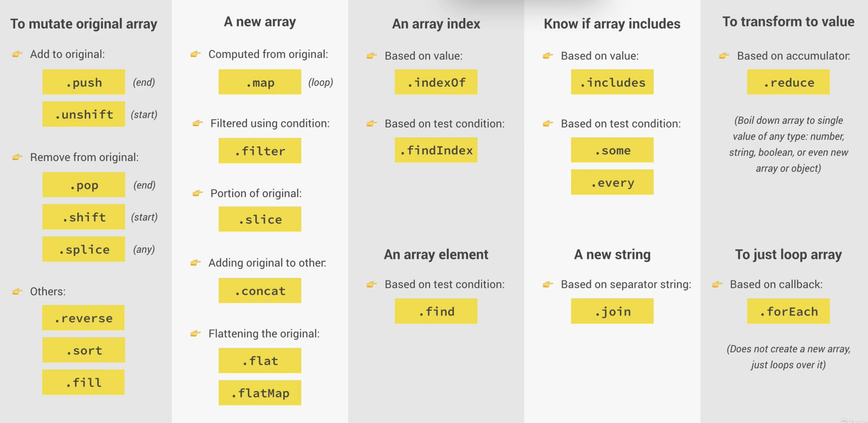Click the pointing hand icon beside 'Computed from original'
This screenshot has width=868, height=423.
(x=196, y=54)
